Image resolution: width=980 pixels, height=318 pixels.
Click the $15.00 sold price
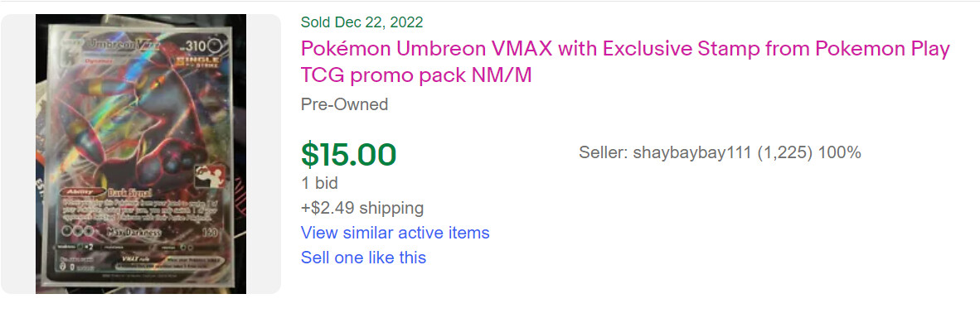[349, 155]
